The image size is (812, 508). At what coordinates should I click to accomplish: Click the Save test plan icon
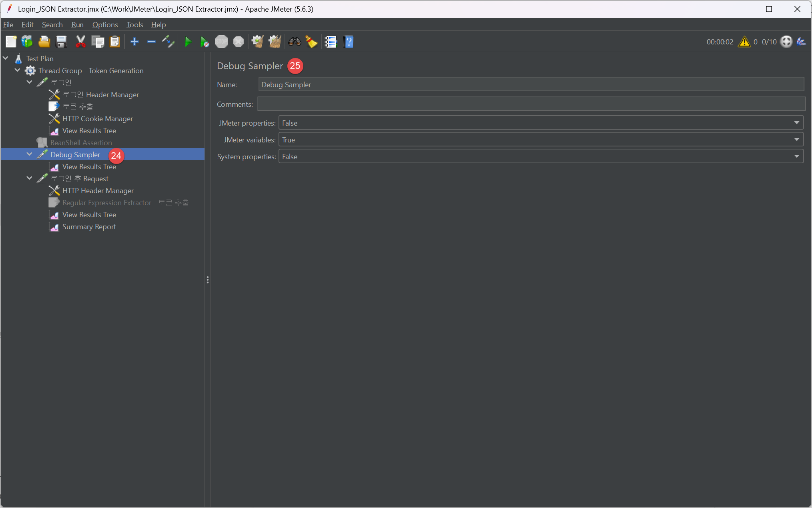tap(61, 42)
